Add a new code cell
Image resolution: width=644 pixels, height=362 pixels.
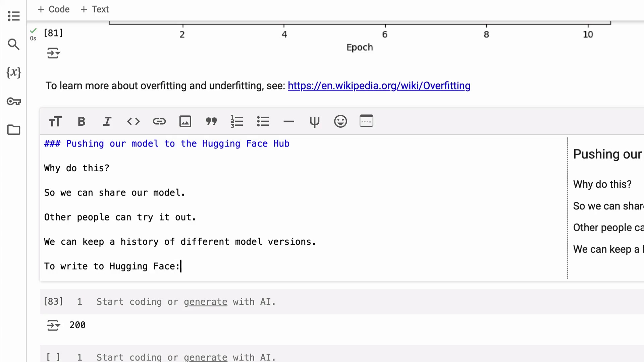pos(54,9)
